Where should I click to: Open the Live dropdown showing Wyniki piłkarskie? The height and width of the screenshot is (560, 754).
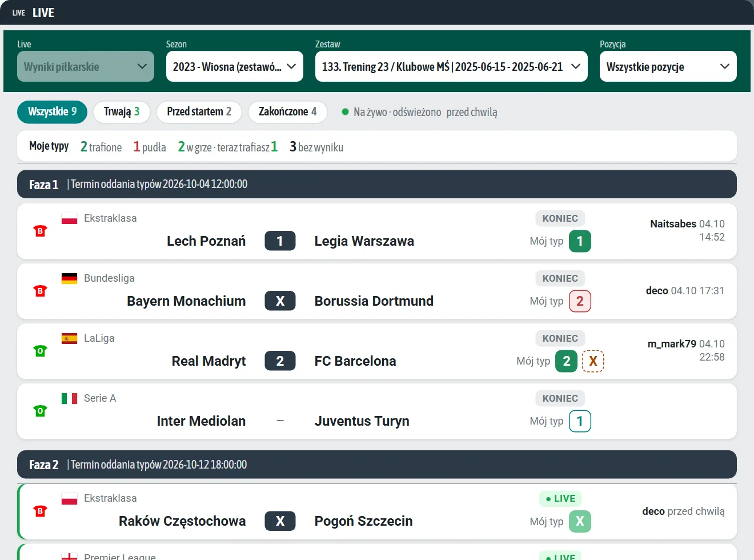[x=86, y=66]
